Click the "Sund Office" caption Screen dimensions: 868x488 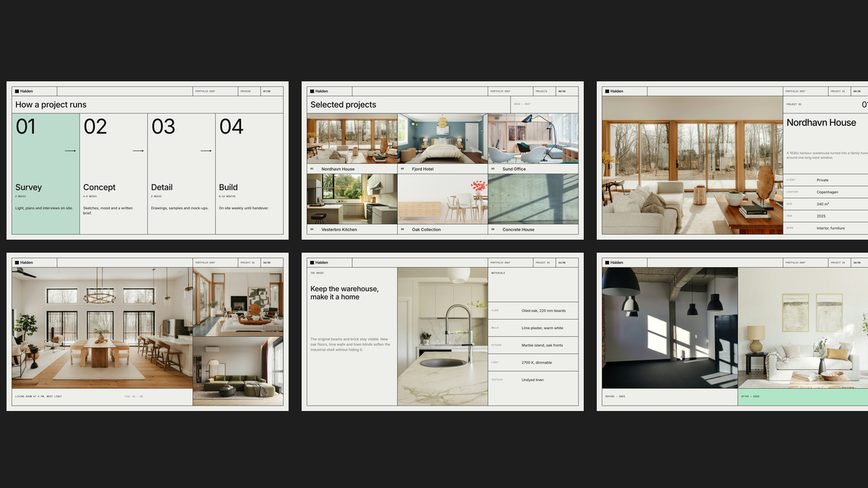click(x=514, y=169)
